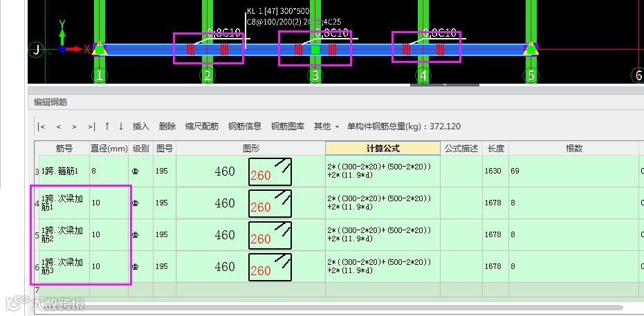Select empty row number 7
This screenshot has width=644, height=316.
[37, 290]
